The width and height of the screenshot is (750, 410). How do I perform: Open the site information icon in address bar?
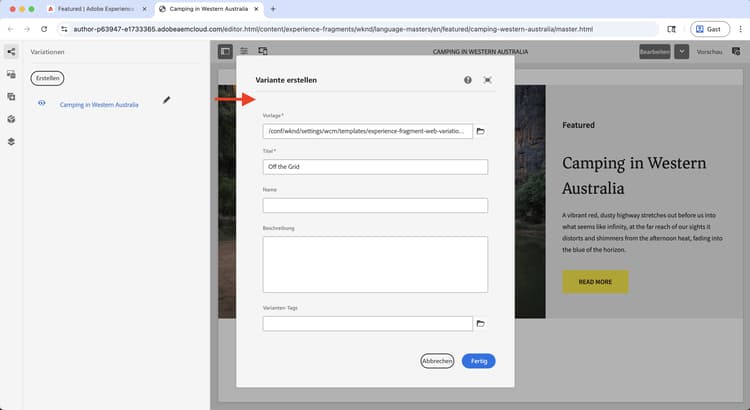65,29
